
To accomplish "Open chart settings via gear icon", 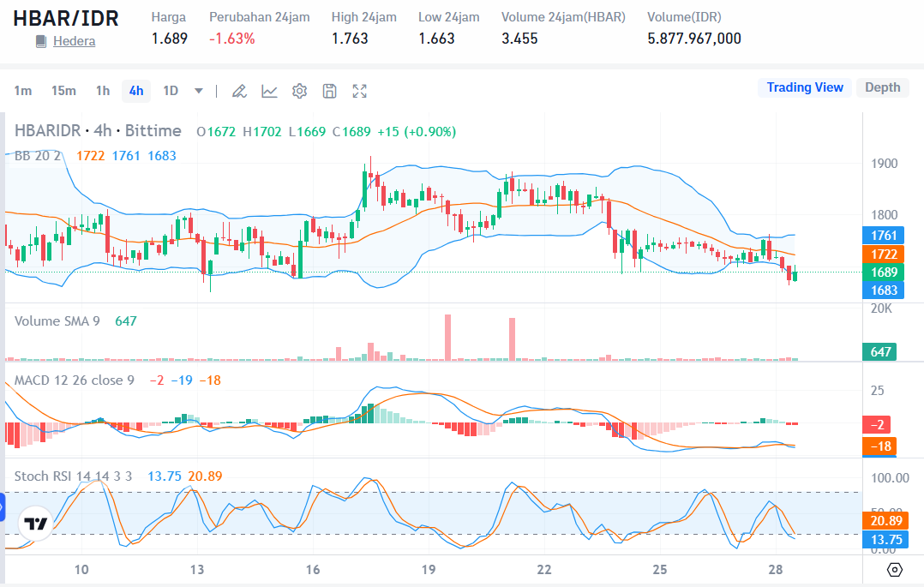I will pos(299,90).
